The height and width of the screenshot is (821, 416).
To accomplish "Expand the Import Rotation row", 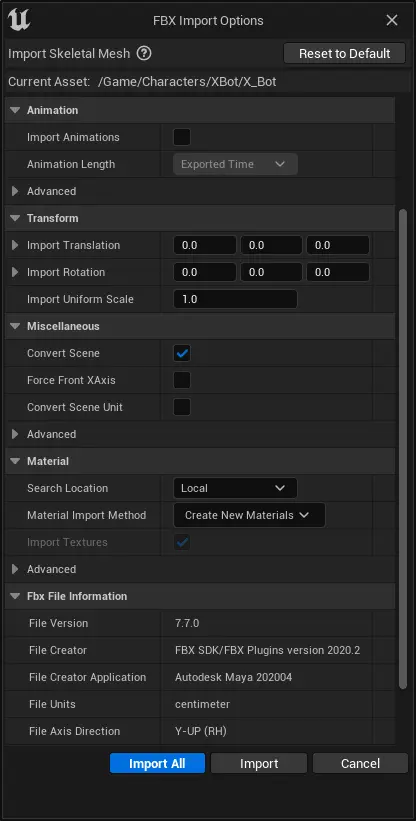I will tap(15, 272).
